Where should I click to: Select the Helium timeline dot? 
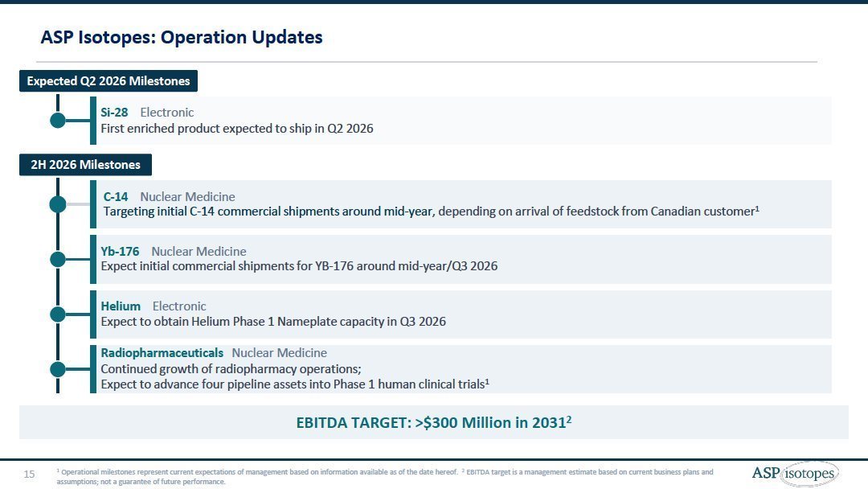(x=58, y=314)
